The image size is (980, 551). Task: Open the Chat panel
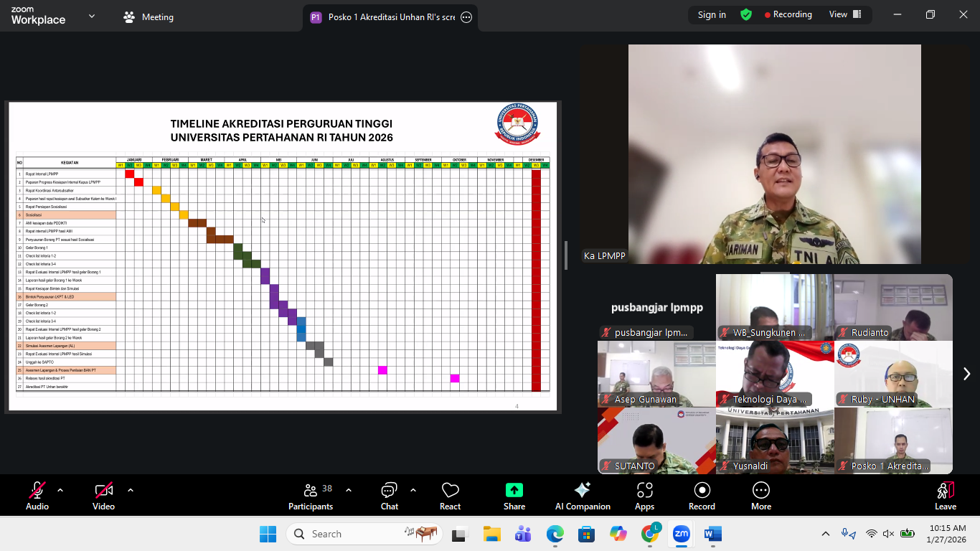(390, 495)
